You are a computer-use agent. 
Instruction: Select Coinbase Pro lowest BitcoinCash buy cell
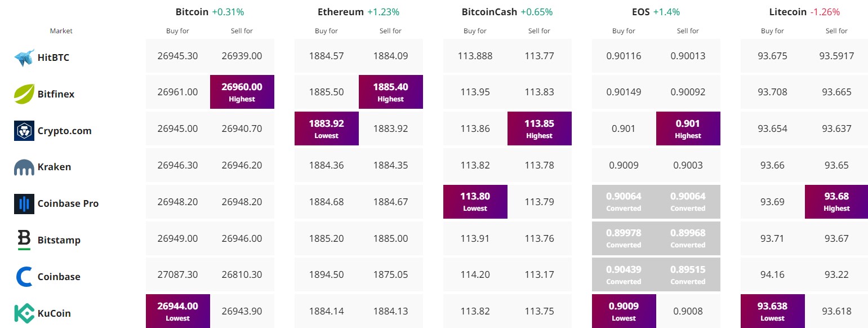475,202
